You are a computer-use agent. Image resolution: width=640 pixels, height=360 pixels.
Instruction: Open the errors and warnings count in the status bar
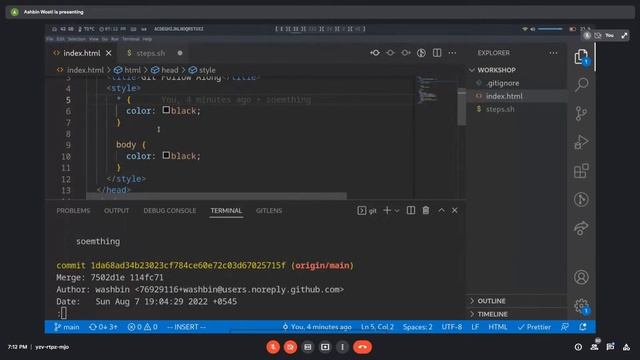click(x=142, y=327)
